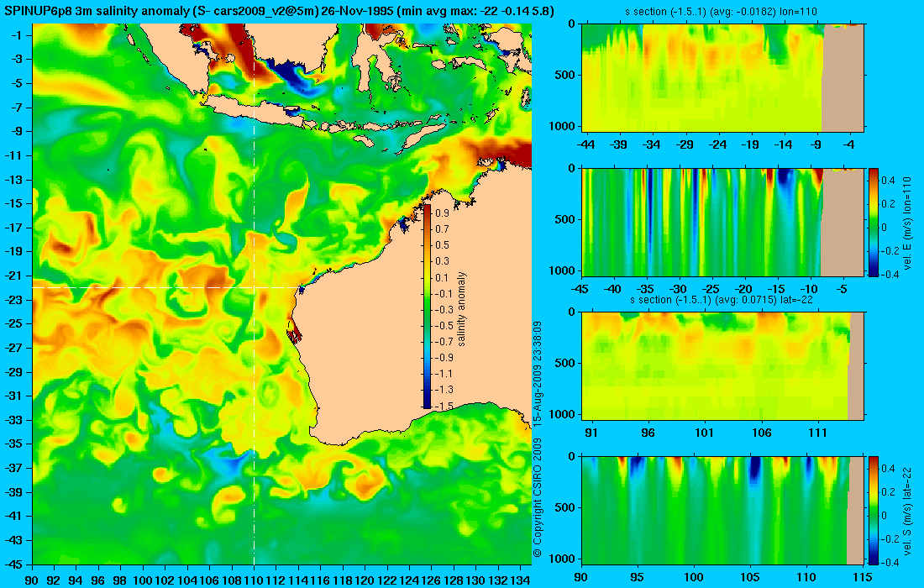Click the -20 label on vel. E axis

pos(743,289)
